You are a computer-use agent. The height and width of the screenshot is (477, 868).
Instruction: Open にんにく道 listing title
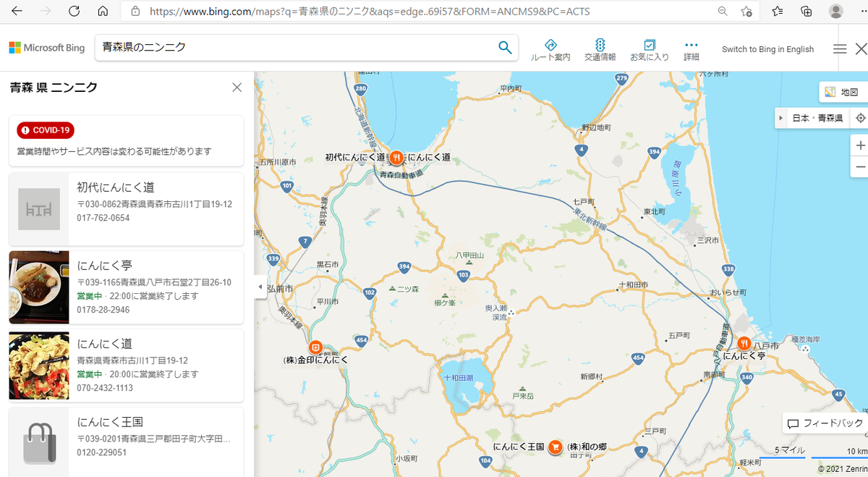pos(105,344)
